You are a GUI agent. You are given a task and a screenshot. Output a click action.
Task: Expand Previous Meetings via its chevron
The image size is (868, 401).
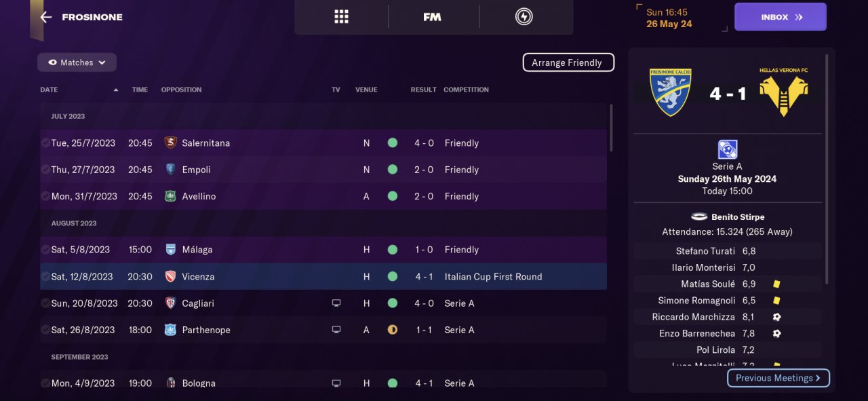pos(818,378)
